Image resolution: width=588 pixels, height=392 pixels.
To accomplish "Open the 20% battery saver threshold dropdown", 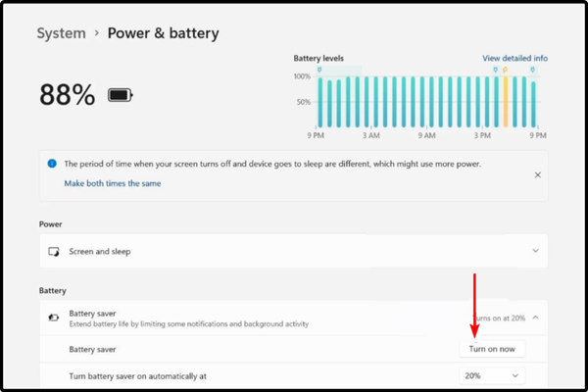I will click(x=492, y=375).
